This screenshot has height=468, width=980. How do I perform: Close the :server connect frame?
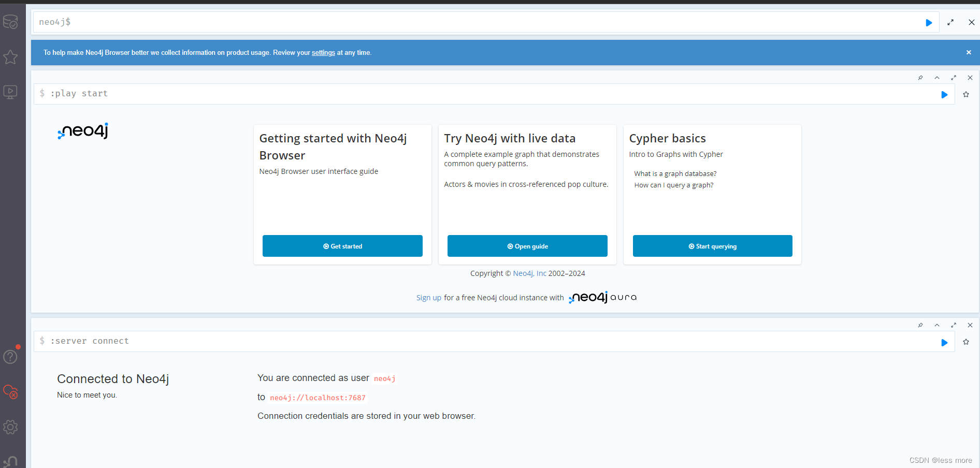tap(970, 325)
